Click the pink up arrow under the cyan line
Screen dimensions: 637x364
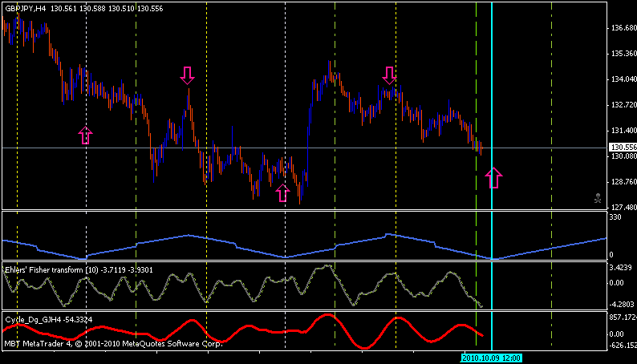point(493,177)
